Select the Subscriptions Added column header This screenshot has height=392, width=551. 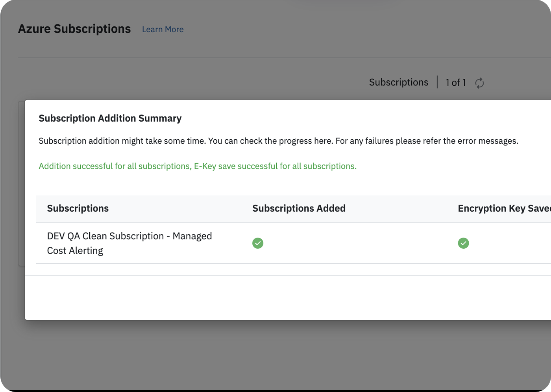(x=299, y=208)
